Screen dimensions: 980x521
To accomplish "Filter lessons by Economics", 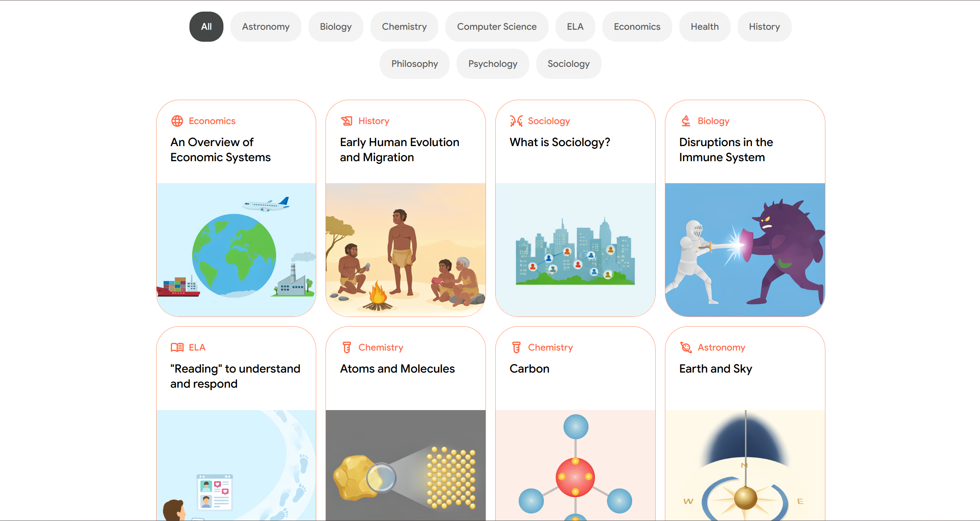I will pyautogui.click(x=637, y=27).
